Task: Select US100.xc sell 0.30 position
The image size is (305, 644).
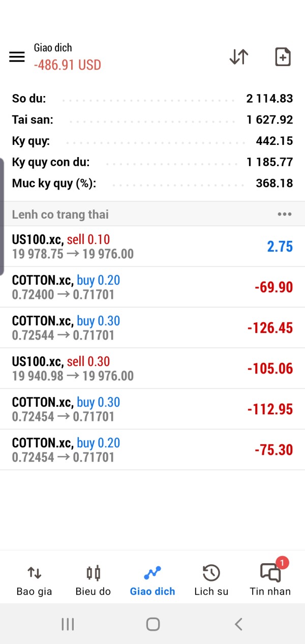Action: pos(152,369)
